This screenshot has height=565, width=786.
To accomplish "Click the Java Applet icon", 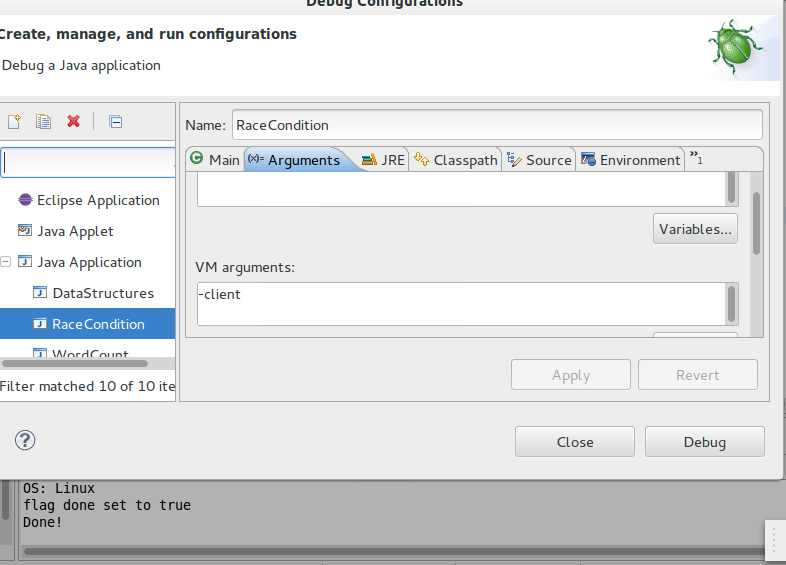I will [x=25, y=231].
